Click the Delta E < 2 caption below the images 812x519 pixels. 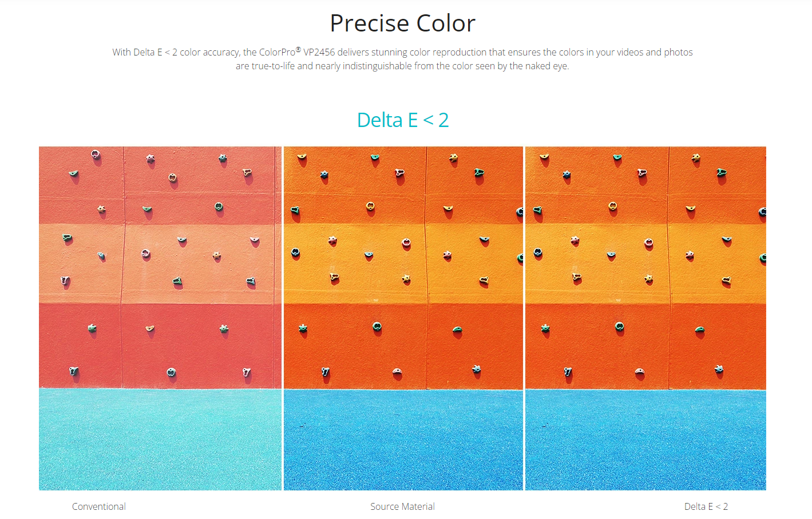[x=706, y=506]
